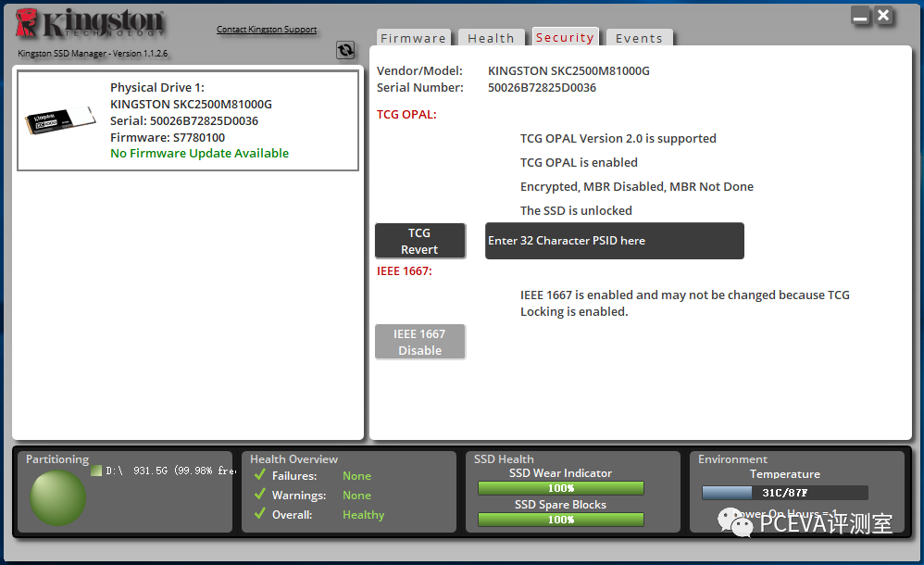The width and height of the screenshot is (924, 565).
Task: Click the IEEE 1667 Disable button
Action: pyautogui.click(x=419, y=342)
